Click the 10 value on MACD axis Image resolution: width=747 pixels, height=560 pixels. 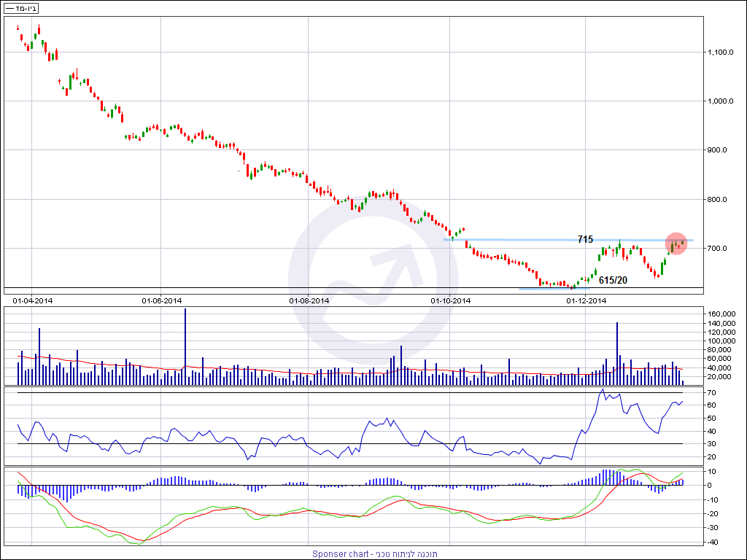pyautogui.click(x=712, y=472)
